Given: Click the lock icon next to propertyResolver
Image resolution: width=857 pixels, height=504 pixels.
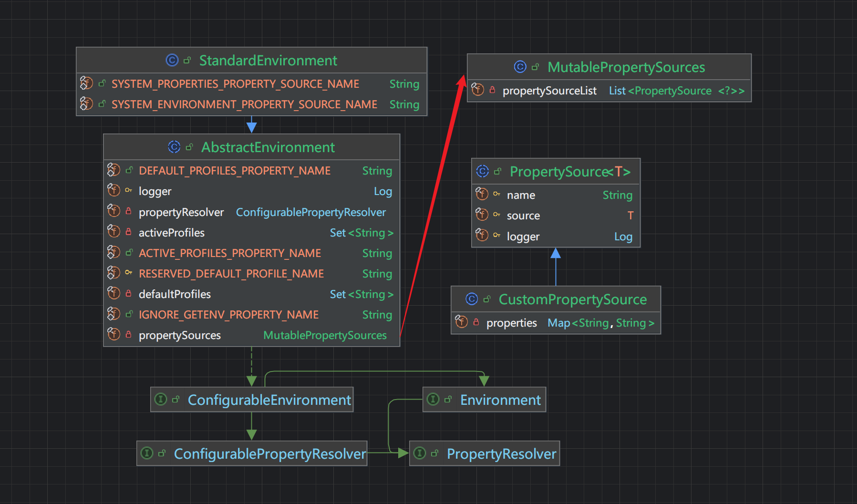Looking at the screenshot, I should pyautogui.click(x=128, y=211).
